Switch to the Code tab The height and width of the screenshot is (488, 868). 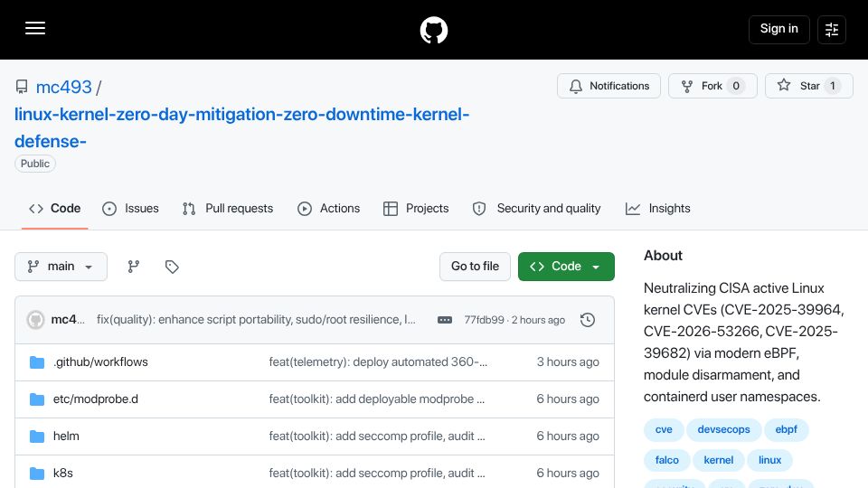55,209
